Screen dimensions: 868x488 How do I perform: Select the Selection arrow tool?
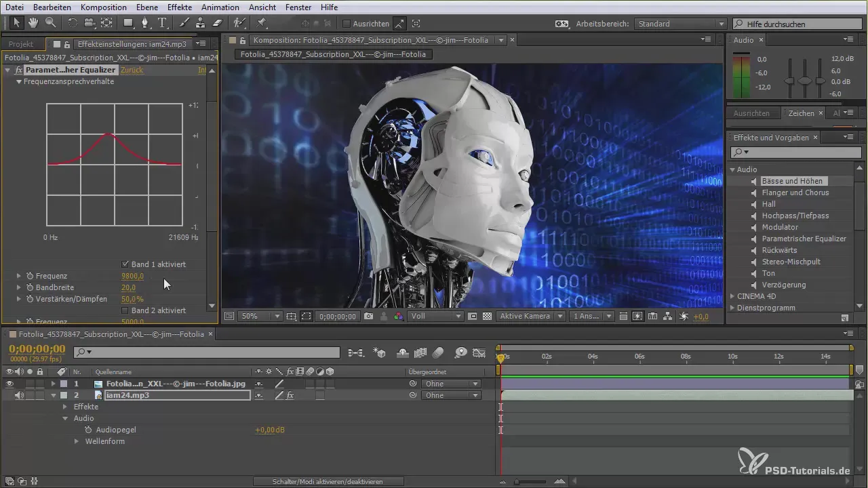click(x=16, y=23)
